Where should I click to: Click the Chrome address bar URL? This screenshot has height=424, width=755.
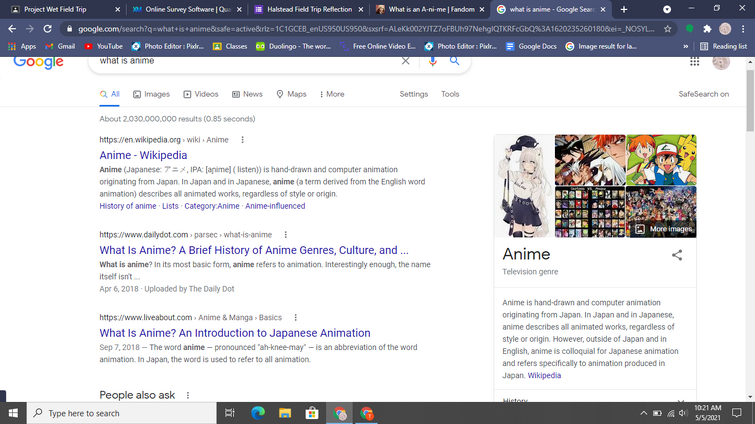366,29
